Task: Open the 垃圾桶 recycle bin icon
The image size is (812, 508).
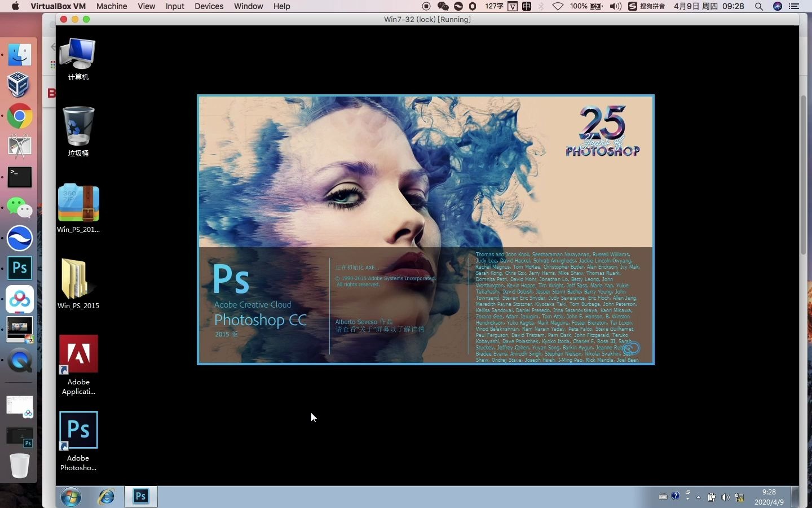Action: click(x=78, y=131)
